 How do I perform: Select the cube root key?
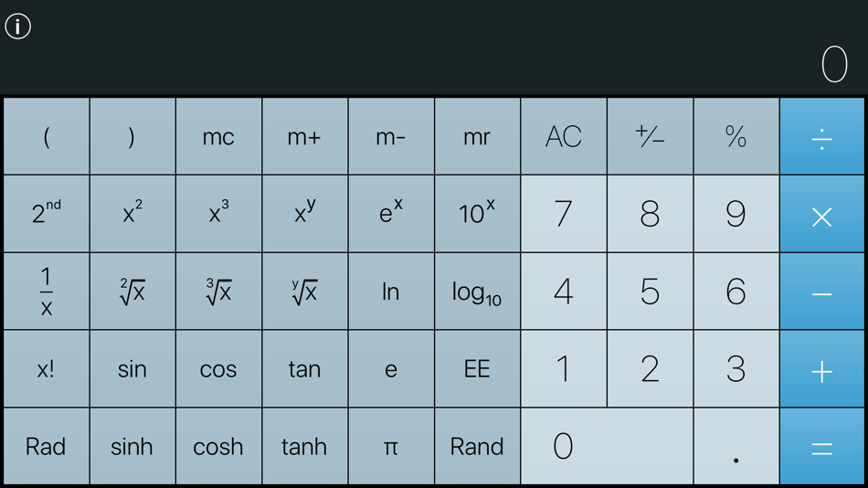pos(218,292)
